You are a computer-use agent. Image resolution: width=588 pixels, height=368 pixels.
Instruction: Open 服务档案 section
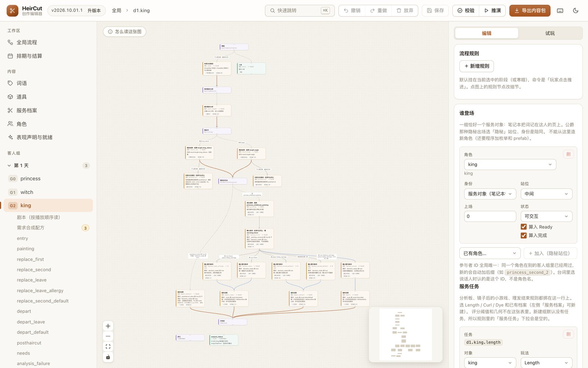pos(48,110)
